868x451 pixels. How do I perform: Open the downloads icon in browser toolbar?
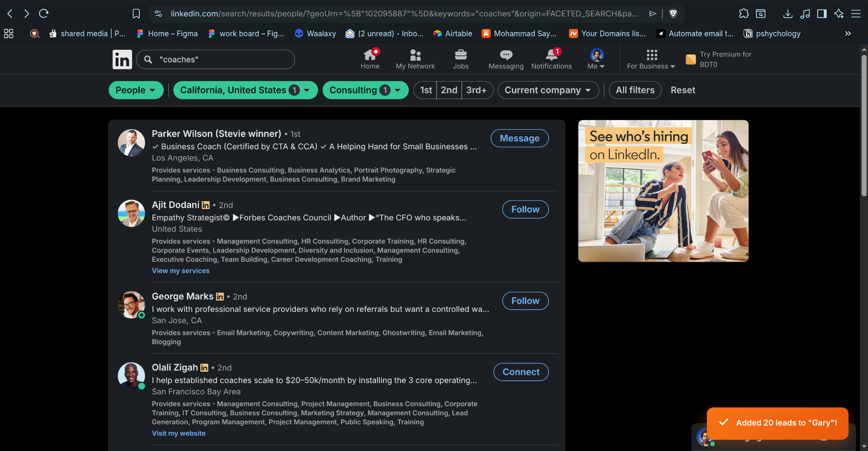coord(788,14)
